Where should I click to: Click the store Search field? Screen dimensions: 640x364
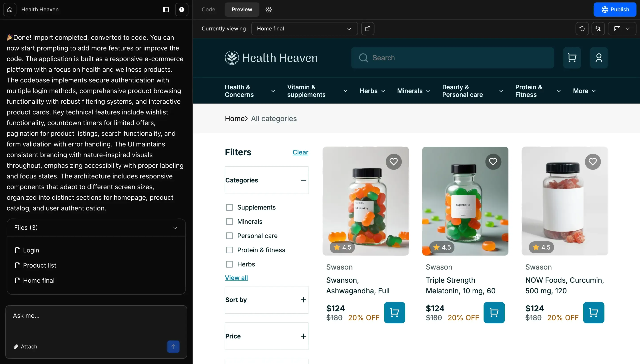point(452,58)
